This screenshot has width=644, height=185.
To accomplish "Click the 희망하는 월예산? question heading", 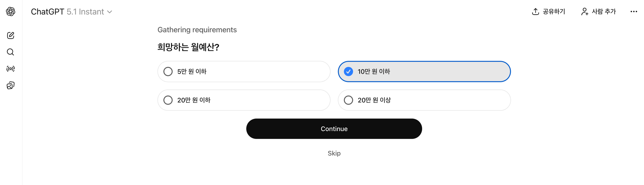I will [188, 47].
